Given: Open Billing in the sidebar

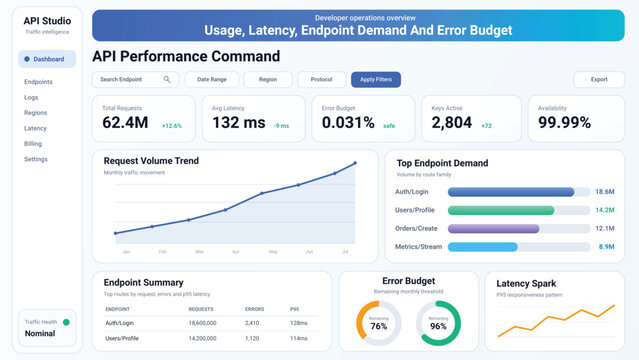Looking at the screenshot, I should click(33, 144).
